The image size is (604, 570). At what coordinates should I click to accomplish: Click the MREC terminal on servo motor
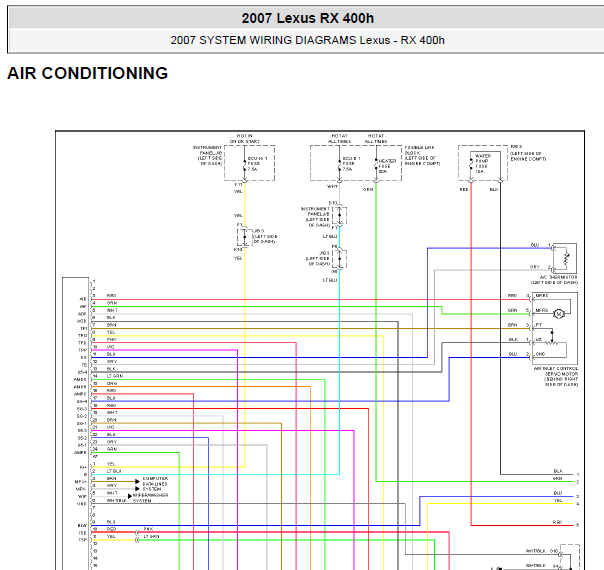[x=541, y=296]
